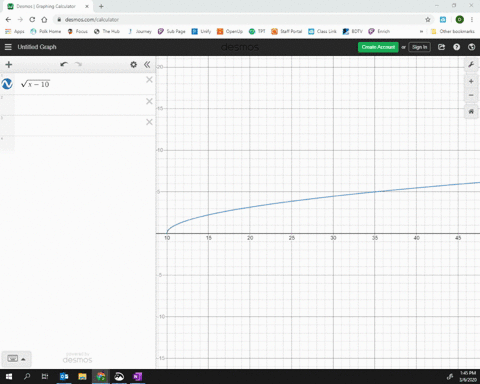Viewport: 480px width, 384px height.
Task: Open the TPT bookmark
Action: pos(257,31)
